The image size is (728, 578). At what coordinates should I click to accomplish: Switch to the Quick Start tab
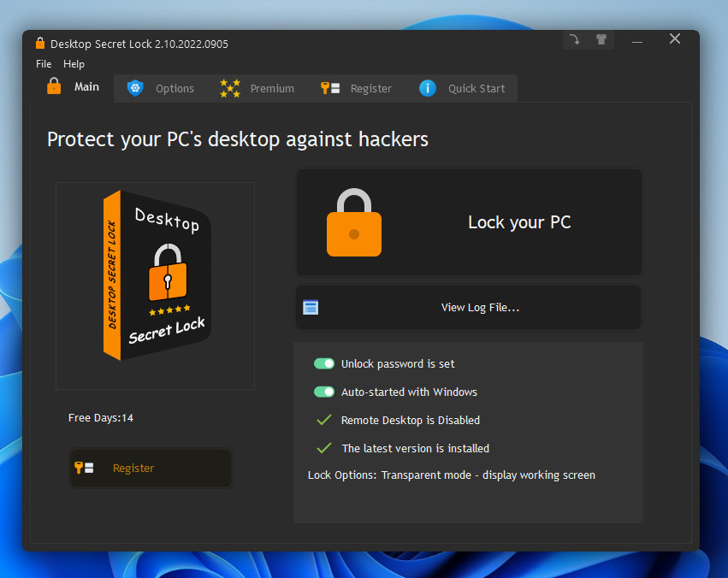[x=462, y=88]
